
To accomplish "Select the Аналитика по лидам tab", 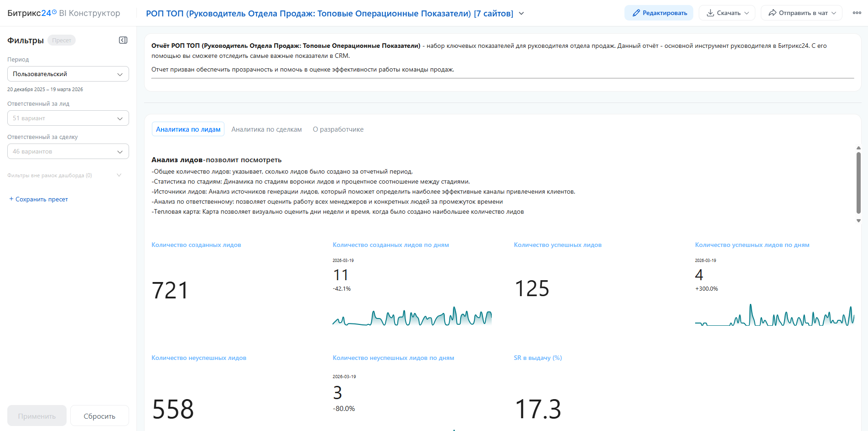I will pos(188,129).
